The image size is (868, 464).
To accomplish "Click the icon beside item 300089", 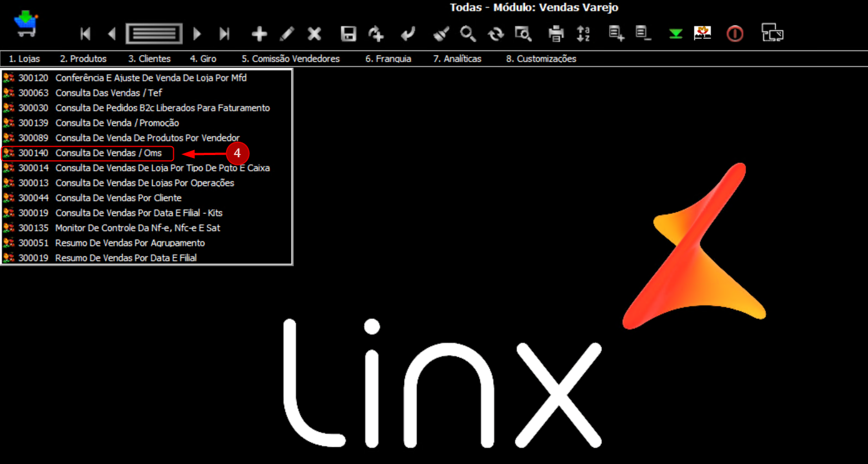I will point(8,138).
